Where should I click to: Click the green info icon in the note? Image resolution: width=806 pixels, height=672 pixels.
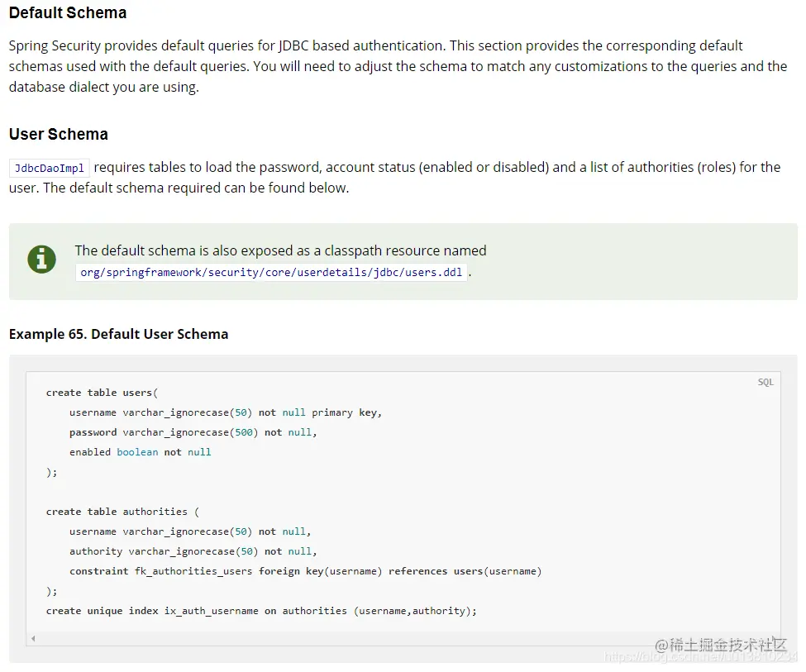pos(41,259)
